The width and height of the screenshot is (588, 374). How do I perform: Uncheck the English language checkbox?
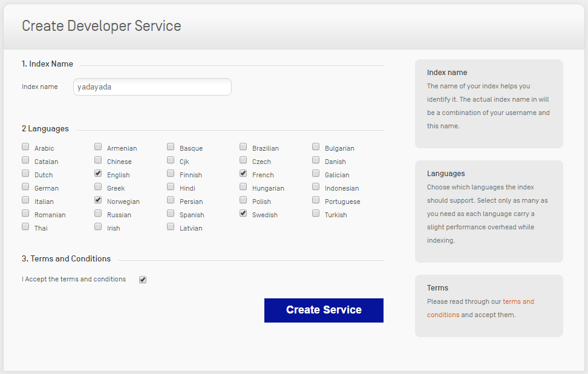(98, 173)
